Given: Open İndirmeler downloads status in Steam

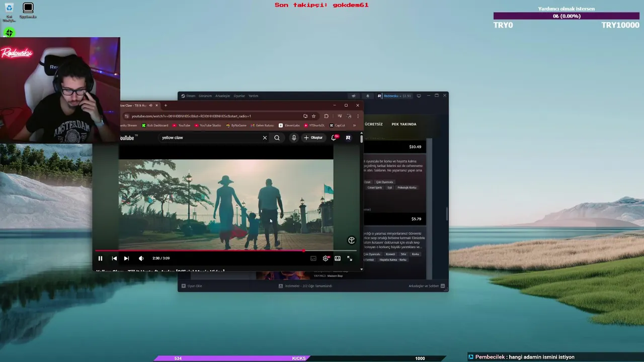Looking at the screenshot, I should point(306,286).
